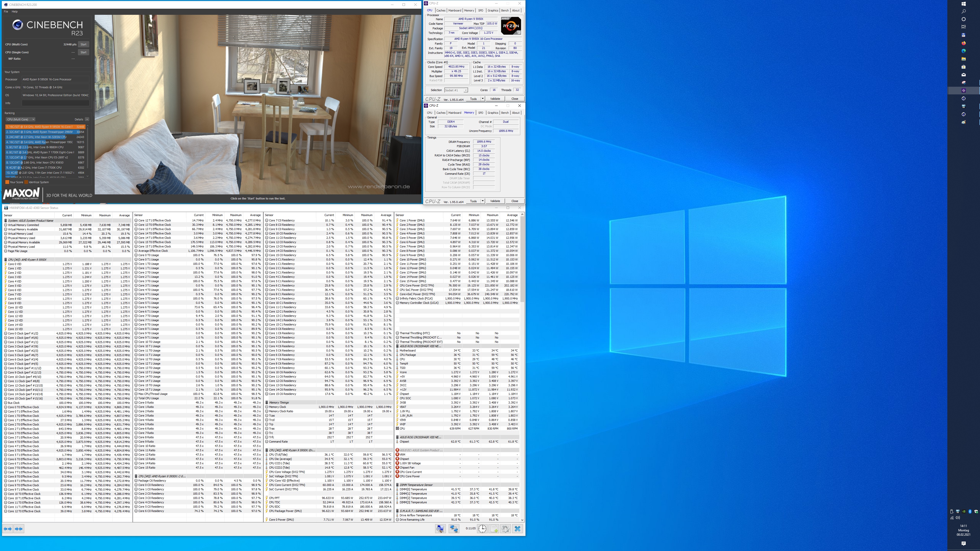Open Cinebench Help menu

[15, 11]
